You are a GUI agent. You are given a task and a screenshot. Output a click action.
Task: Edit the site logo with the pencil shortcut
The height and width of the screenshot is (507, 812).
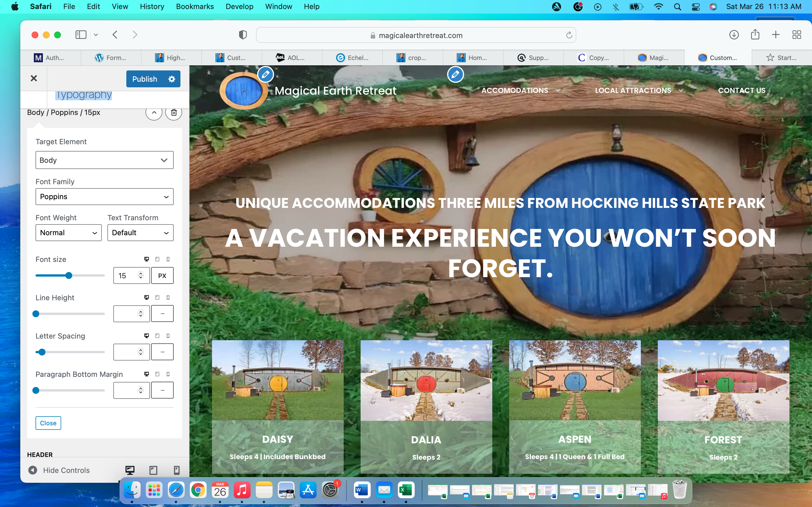(265, 74)
